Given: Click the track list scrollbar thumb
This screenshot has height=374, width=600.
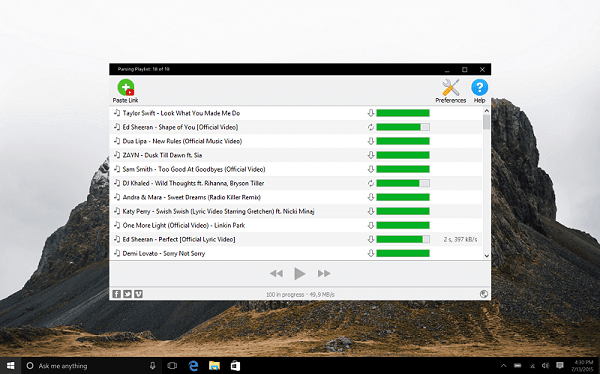Looking at the screenshot, I should coord(487,122).
